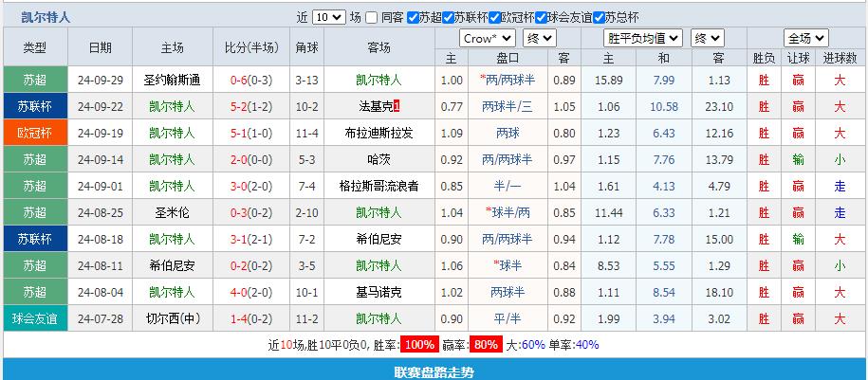Click the orange 欧冠杯 league badge

click(x=35, y=133)
